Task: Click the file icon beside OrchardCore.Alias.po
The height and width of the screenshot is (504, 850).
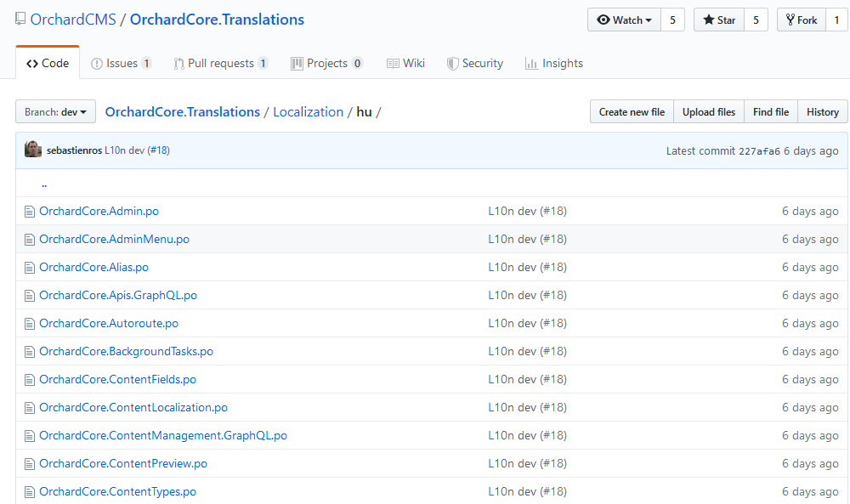Action: click(x=29, y=268)
